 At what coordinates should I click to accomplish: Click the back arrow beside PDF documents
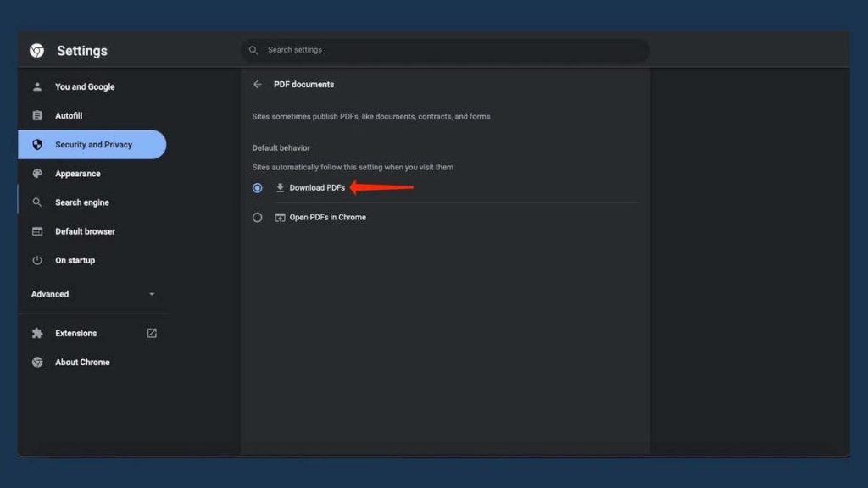click(x=258, y=85)
